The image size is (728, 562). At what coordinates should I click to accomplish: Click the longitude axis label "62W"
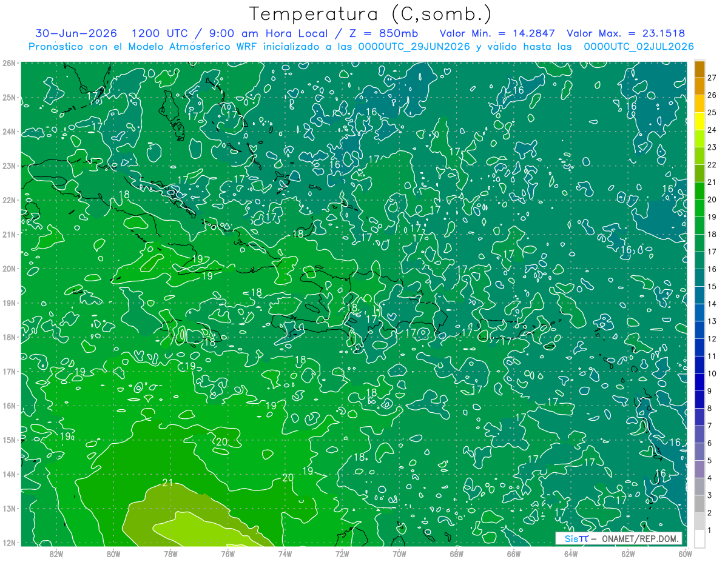click(628, 554)
